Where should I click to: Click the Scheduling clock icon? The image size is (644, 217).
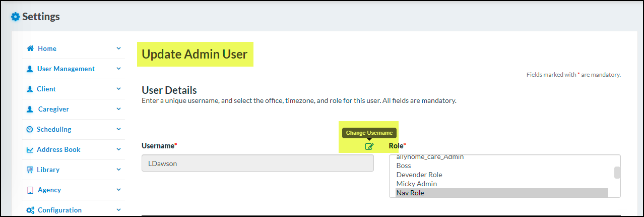30,129
